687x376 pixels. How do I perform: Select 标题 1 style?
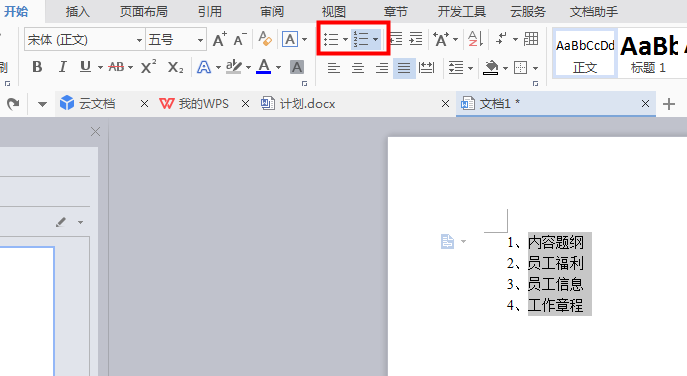[649, 54]
